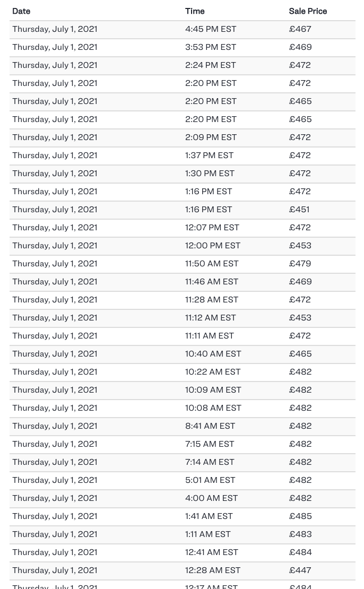364x589 pixels.
Task: Click the £451 sale price cell
Action: coord(299,210)
